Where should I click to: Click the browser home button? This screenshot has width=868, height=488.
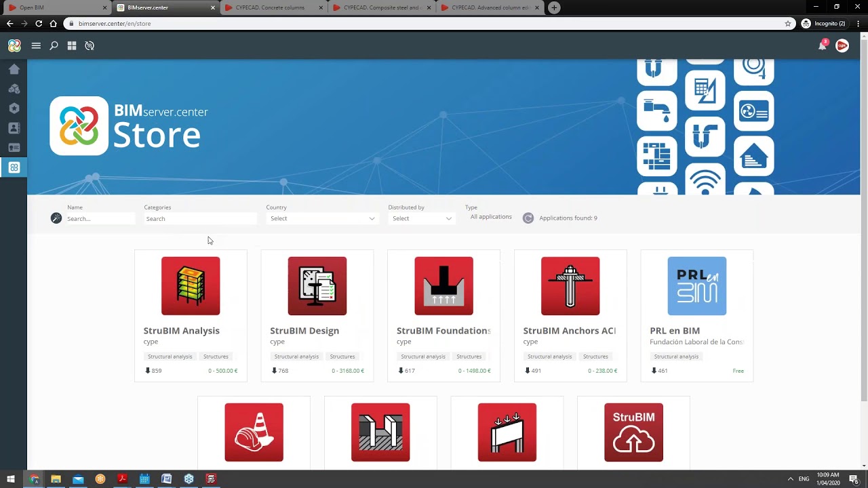[54, 24]
